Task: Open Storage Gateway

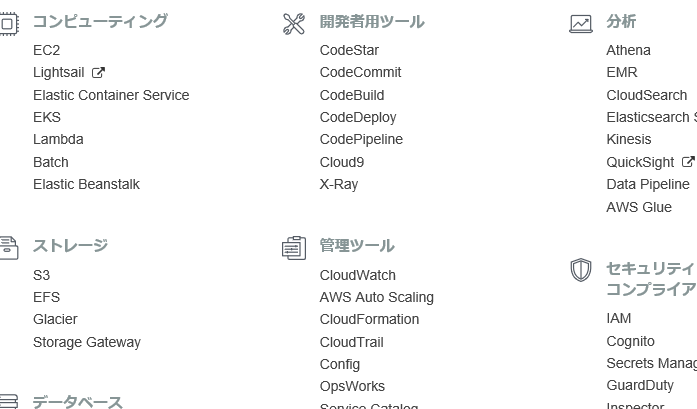Action: pos(87,342)
